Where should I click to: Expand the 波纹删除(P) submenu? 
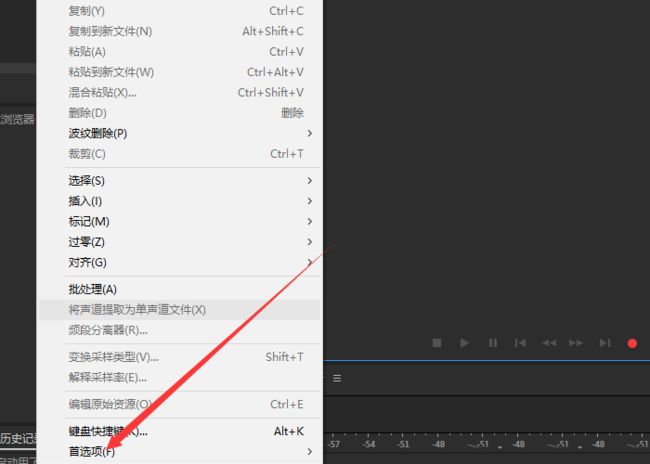[x=179, y=133]
